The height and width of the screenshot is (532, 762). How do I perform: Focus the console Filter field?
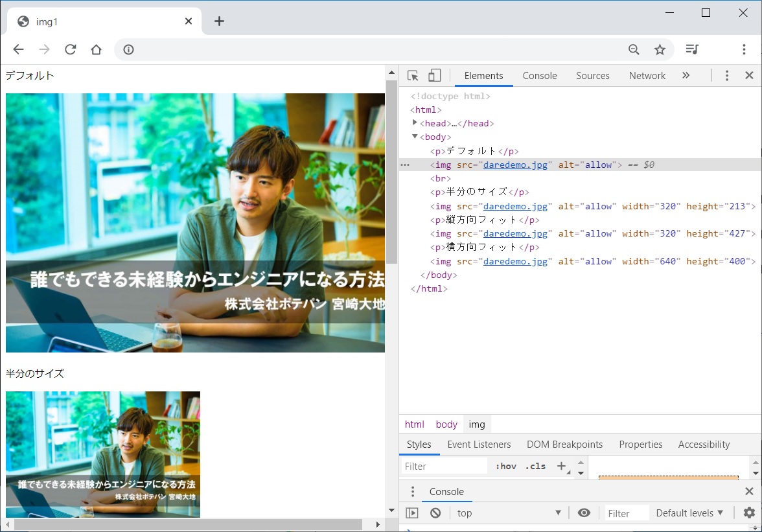pyautogui.click(x=627, y=514)
